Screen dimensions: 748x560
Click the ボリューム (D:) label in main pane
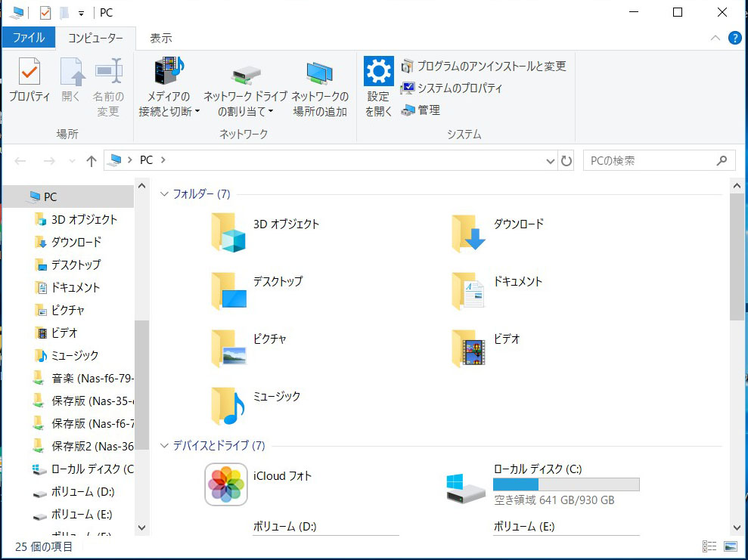click(285, 527)
